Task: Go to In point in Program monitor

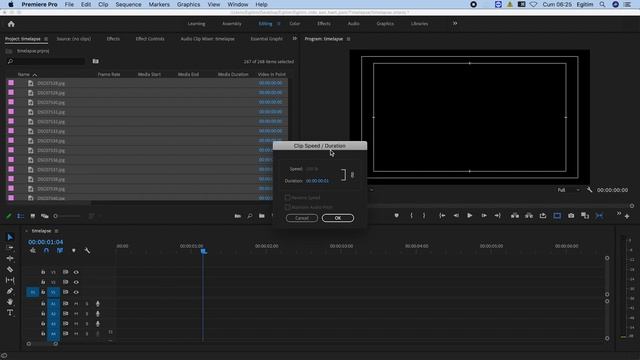Action: click(442, 216)
